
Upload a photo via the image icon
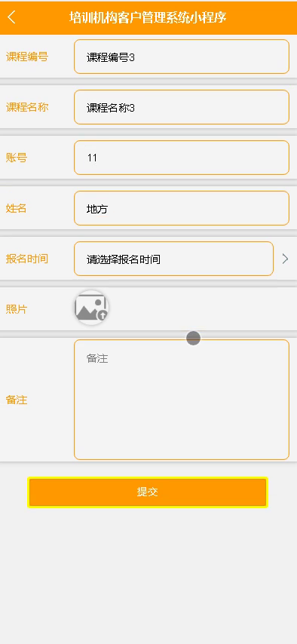coord(92,308)
